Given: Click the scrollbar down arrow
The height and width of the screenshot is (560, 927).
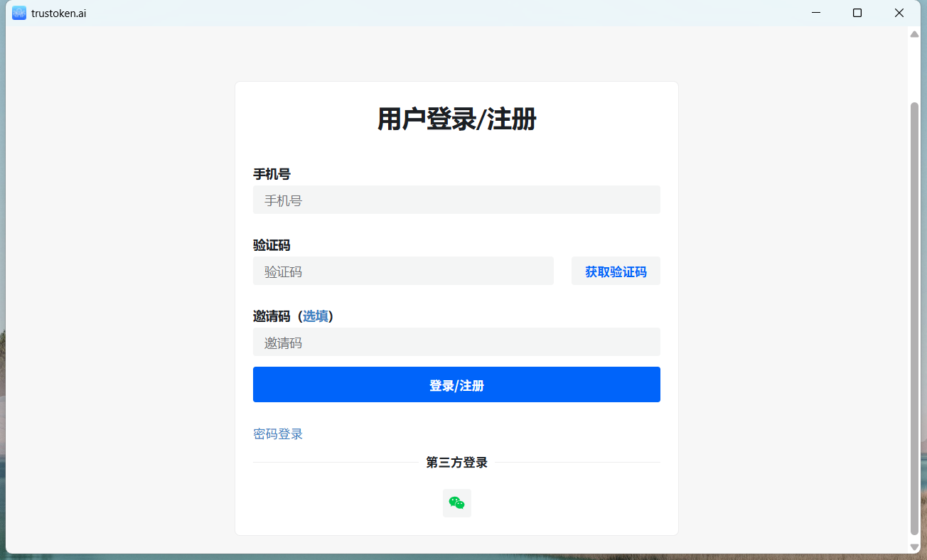Looking at the screenshot, I should click(x=914, y=546).
